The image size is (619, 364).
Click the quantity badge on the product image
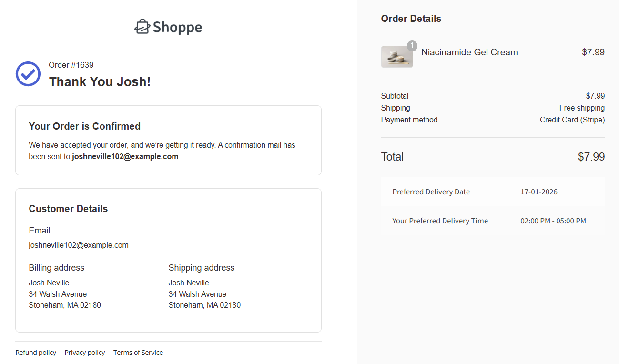pos(412,46)
